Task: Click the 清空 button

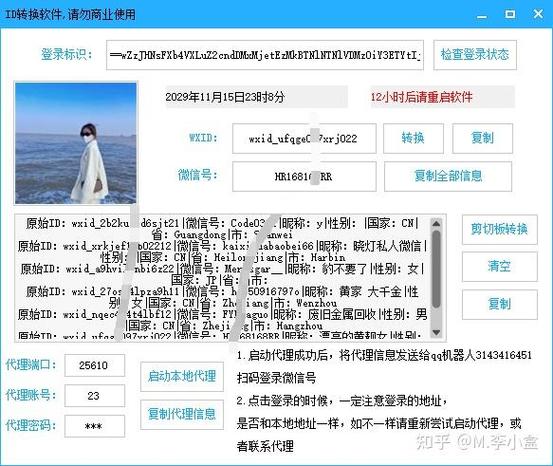Action: (x=499, y=266)
